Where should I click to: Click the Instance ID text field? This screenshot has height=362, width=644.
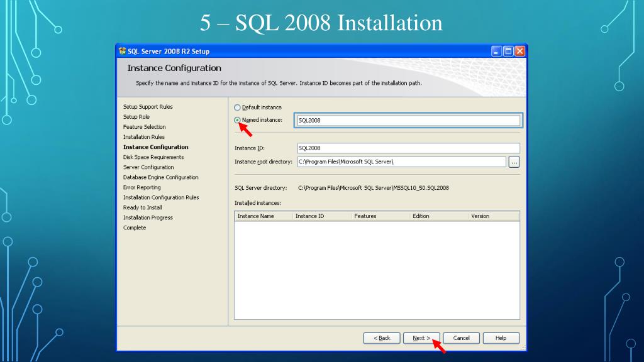point(408,148)
